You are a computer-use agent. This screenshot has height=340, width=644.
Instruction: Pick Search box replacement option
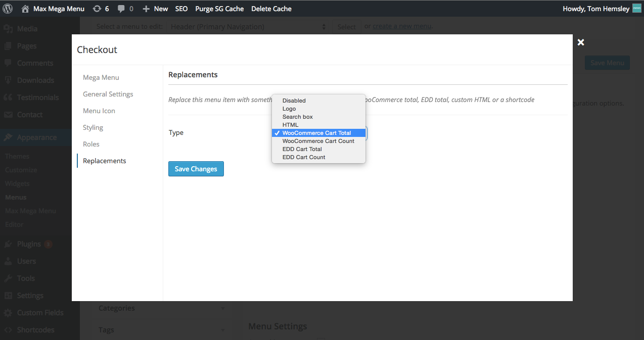click(x=318, y=117)
